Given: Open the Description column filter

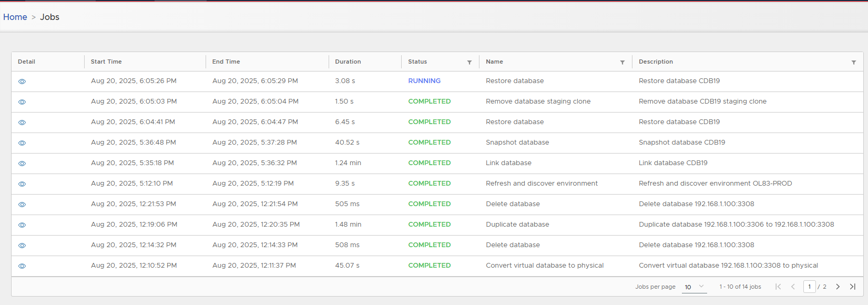Looking at the screenshot, I should click(853, 62).
